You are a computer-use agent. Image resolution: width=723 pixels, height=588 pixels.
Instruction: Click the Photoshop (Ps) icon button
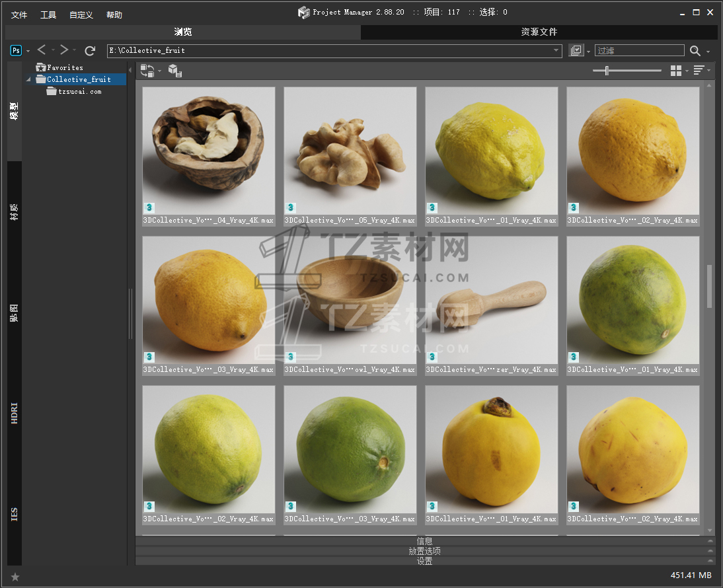(x=16, y=50)
